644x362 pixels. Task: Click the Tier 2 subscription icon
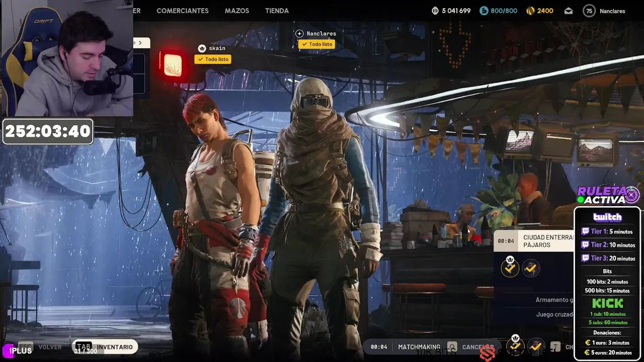coord(585,245)
